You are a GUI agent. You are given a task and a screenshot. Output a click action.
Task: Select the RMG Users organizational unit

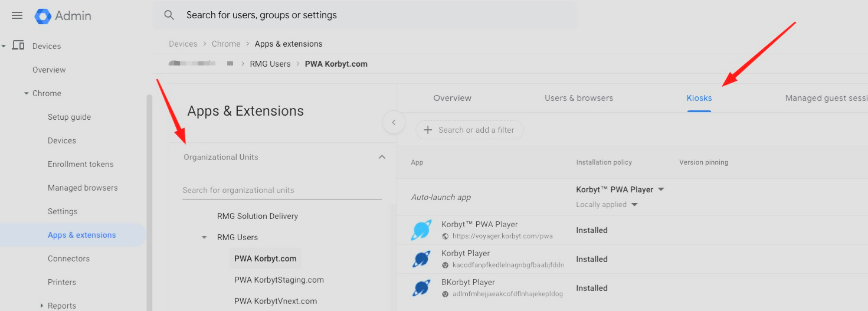pyautogui.click(x=237, y=237)
